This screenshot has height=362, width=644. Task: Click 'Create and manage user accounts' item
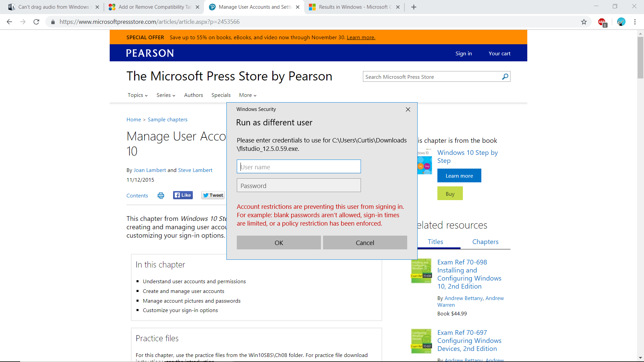(x=183, y=291)
